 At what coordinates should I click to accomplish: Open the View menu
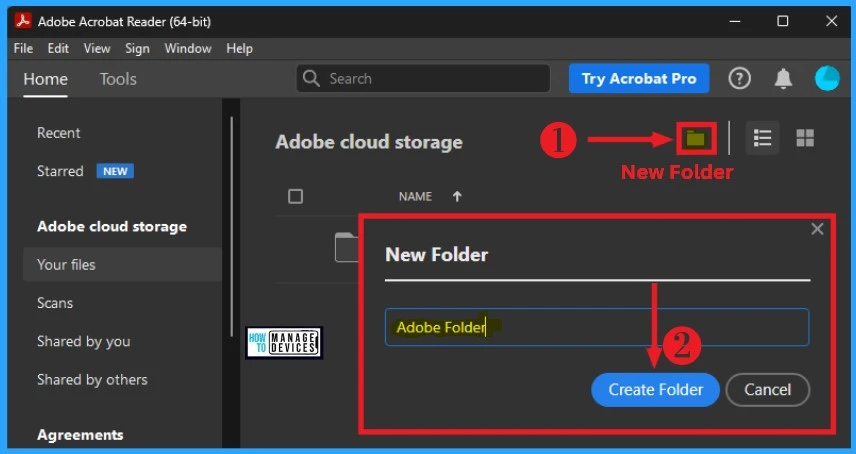click(97, 49)
